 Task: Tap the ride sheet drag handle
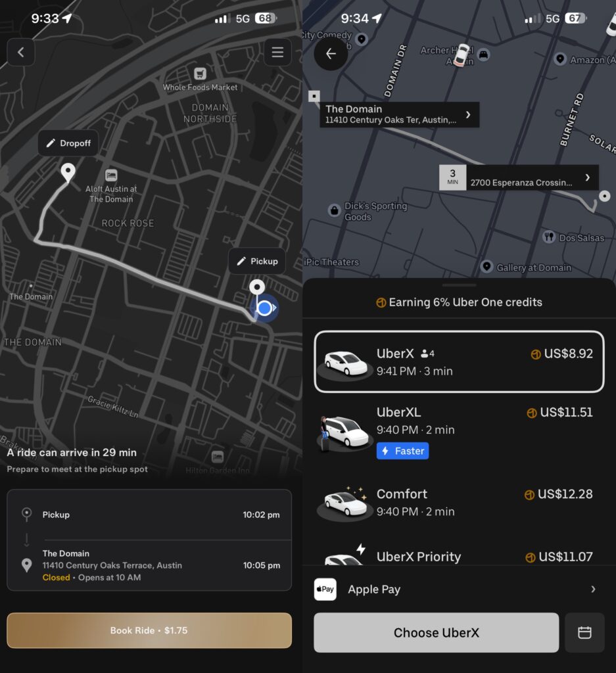459,285
